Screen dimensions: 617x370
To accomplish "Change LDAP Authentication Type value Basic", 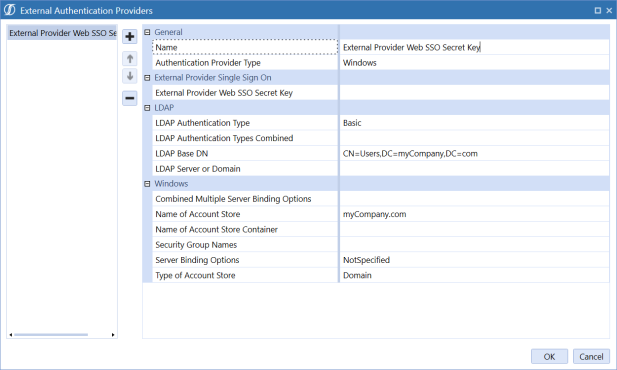I will (x=474, y=123).
